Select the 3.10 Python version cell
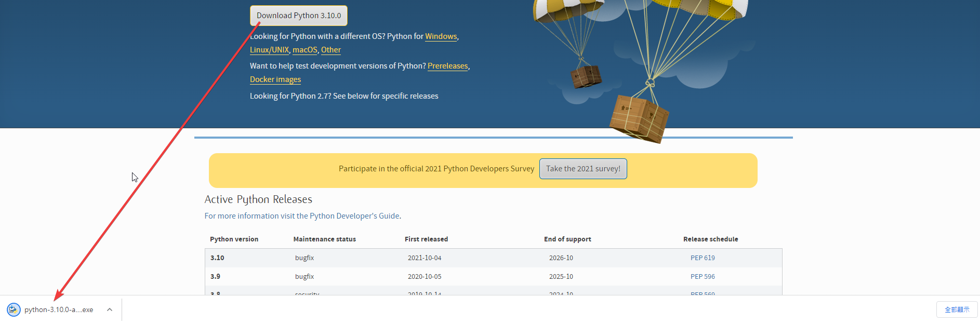The height and width of the screenshot is (324, 980). pyautogui.click(x=217, y=258)
